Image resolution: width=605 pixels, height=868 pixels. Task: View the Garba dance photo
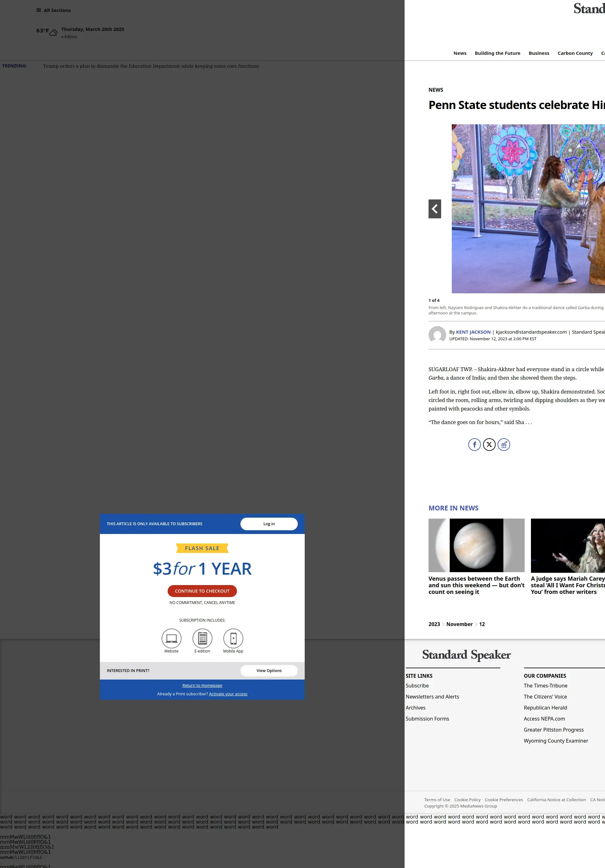(x=528, y=209)
